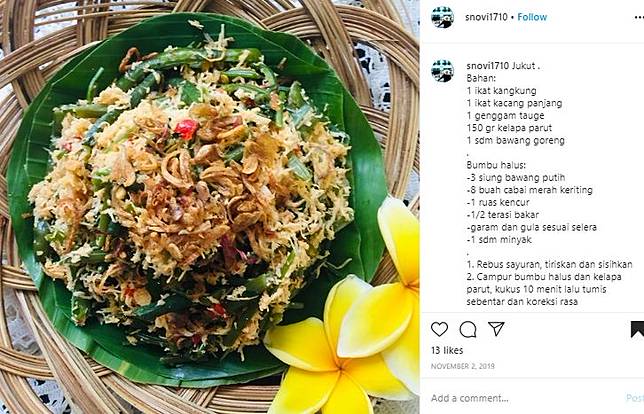The height and width of the screenshot is (414, 644).
Task: Follow the snovi1710 account
Action: (532, 17)
